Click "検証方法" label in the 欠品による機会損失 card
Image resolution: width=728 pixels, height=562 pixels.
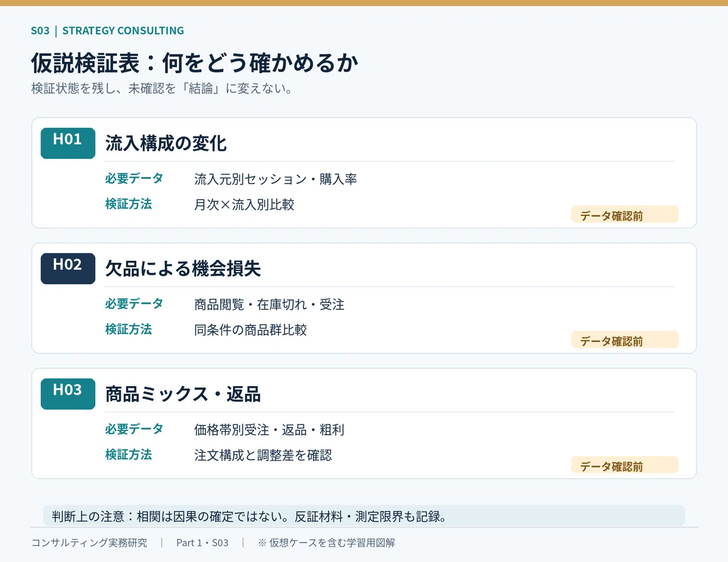pyautogui.click(x=128, y=329)
